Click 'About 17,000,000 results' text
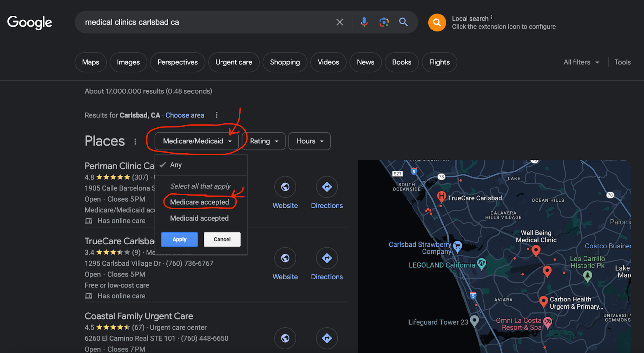 148,91
